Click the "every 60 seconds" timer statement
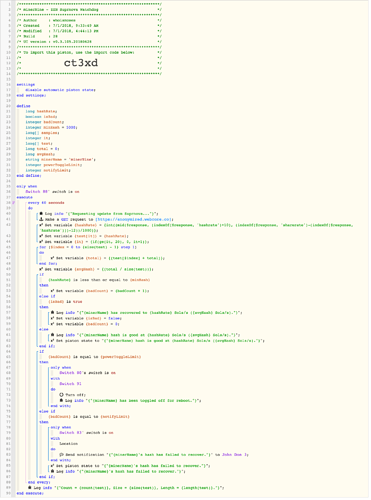The image size is (371, 500). (46, 203)
